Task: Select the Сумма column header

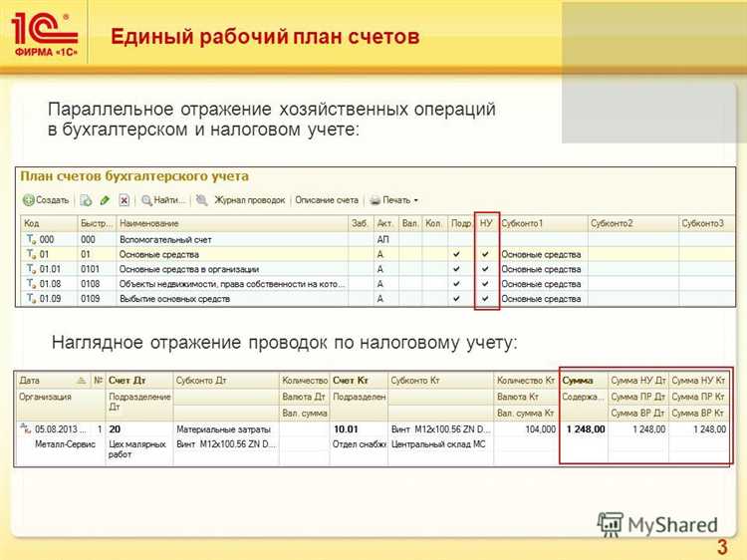Action: [x=578, y=380]
